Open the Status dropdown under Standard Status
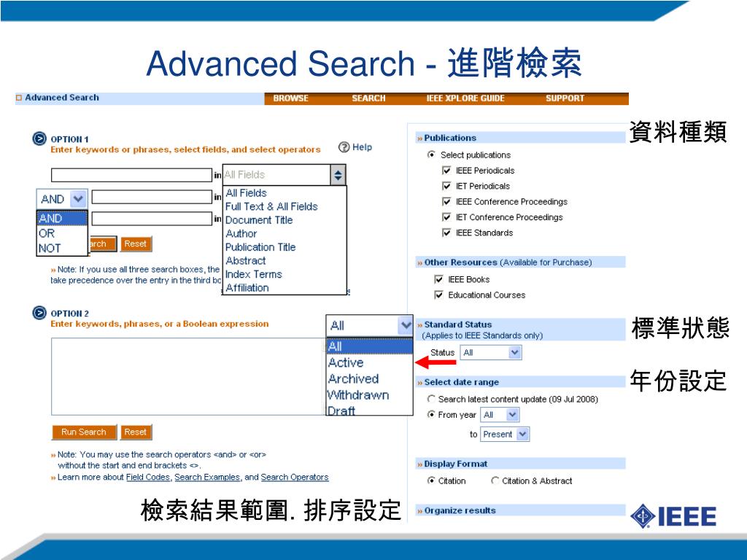Screen dimensions: 747x560 pos(491,352)
